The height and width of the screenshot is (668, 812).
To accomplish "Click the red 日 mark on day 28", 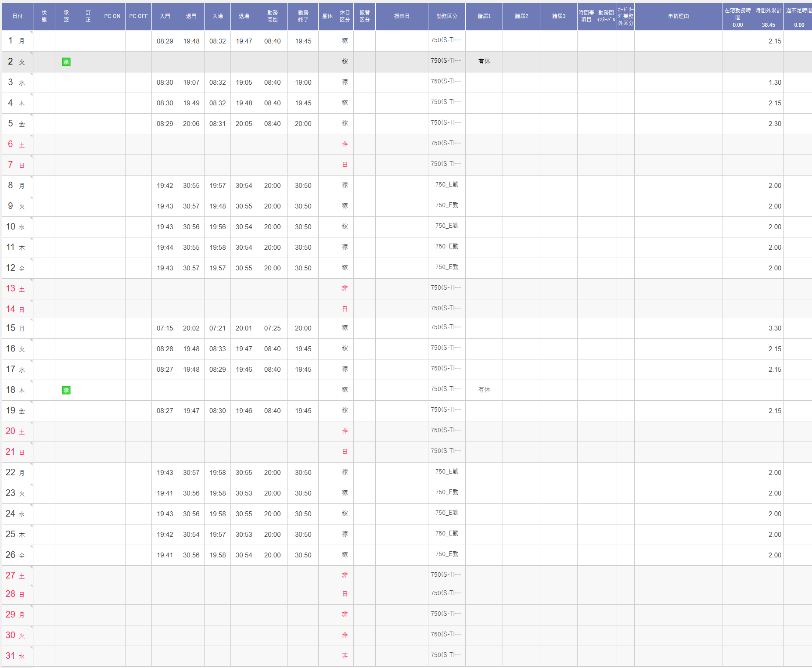I will coord(345,594).
